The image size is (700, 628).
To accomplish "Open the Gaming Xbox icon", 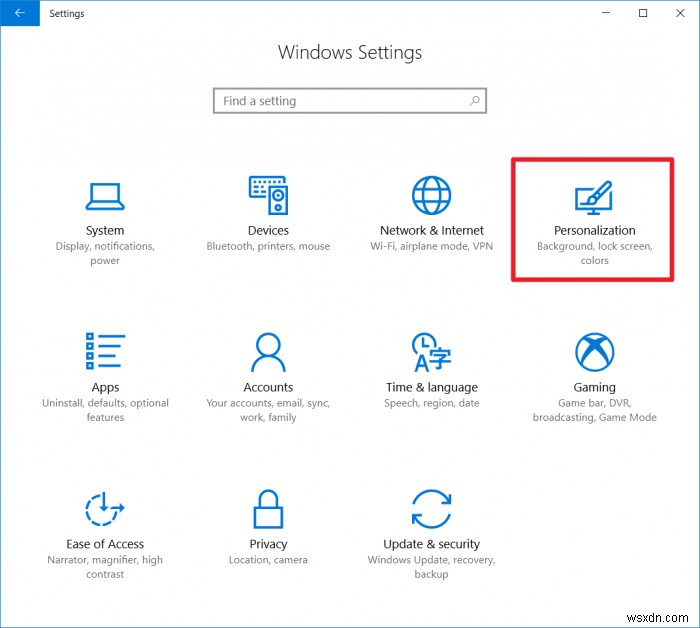I will 595,352.
